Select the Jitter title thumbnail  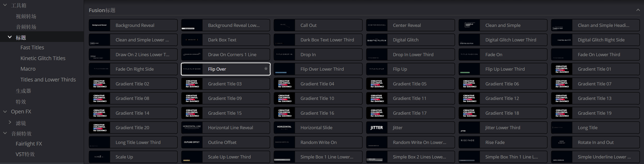coord(377,128)
